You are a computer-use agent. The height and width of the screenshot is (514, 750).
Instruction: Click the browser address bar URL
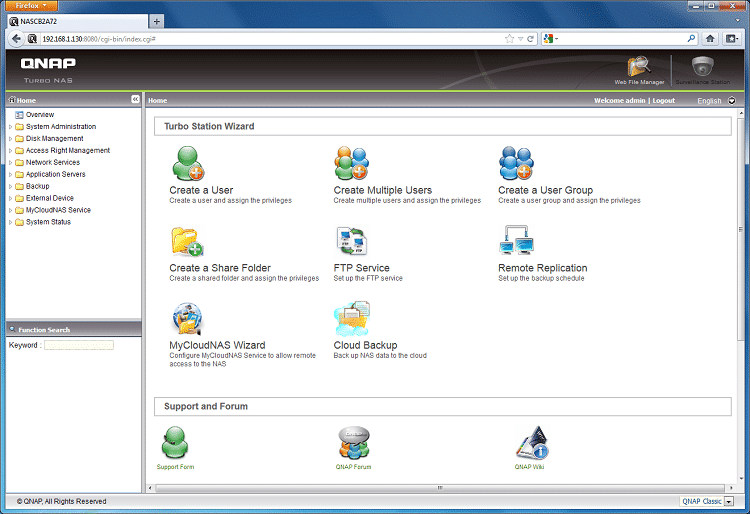coord(99,39)
